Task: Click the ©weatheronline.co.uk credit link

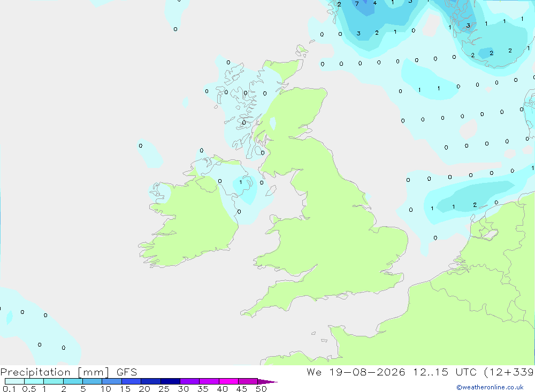Action: (x=490, y=387)
